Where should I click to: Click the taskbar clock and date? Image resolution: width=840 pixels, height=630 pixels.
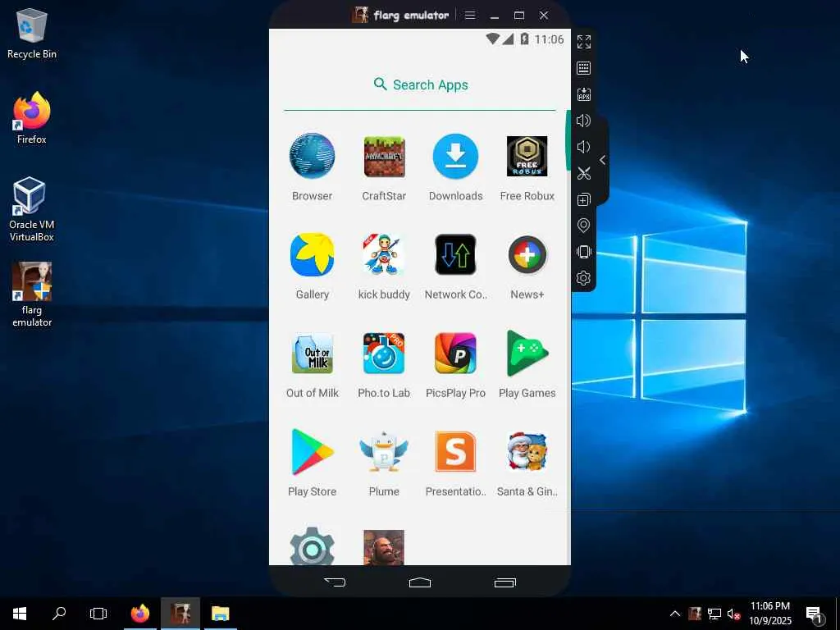[x=769, y=614]
